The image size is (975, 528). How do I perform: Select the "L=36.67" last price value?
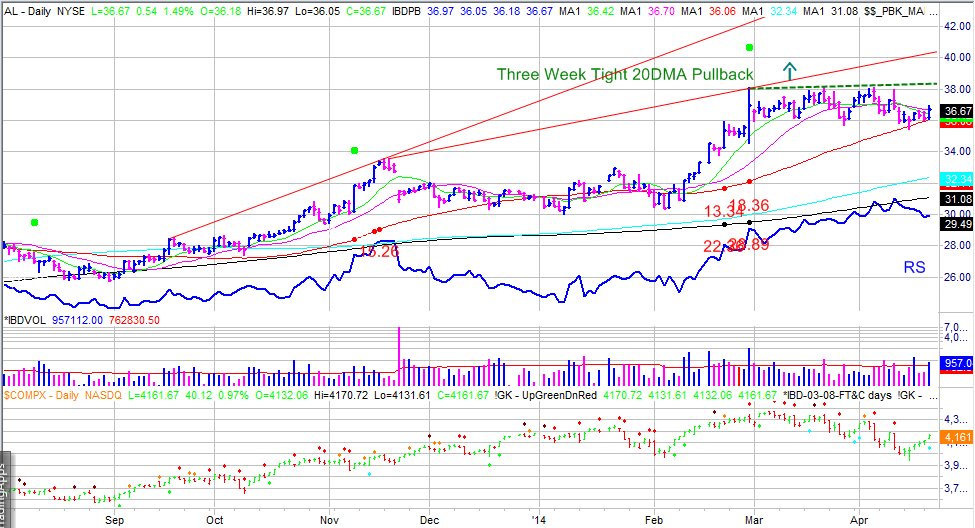click(111, 12)
